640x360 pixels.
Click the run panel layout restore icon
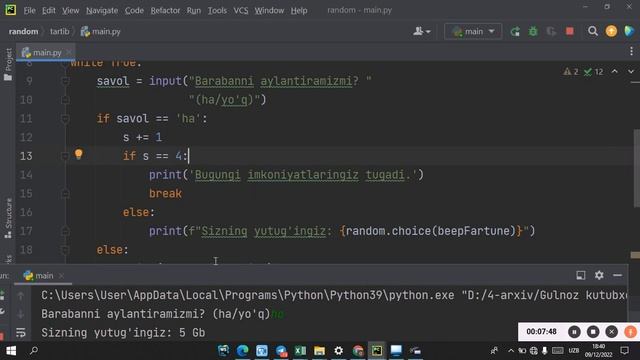coord(580,276)
